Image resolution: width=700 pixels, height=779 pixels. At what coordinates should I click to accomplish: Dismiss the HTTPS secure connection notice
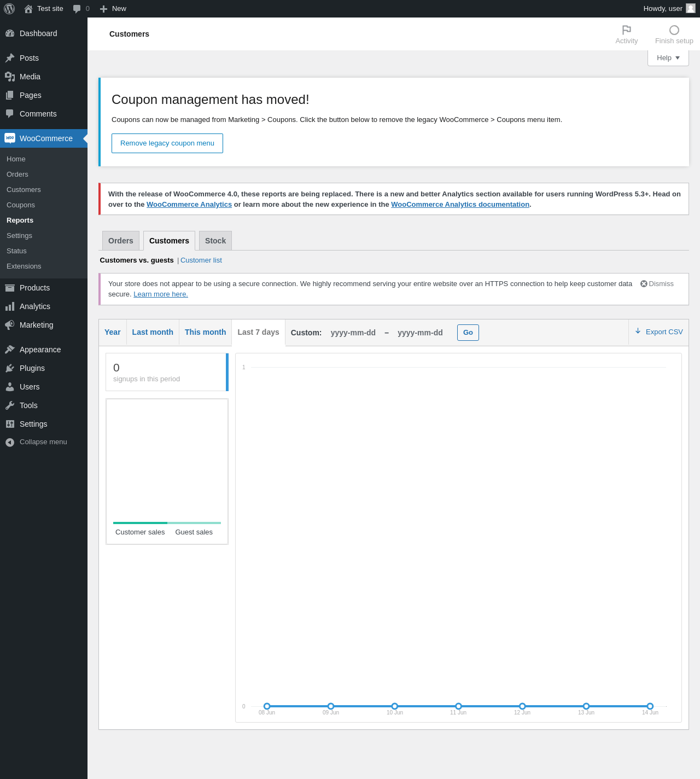657,284
